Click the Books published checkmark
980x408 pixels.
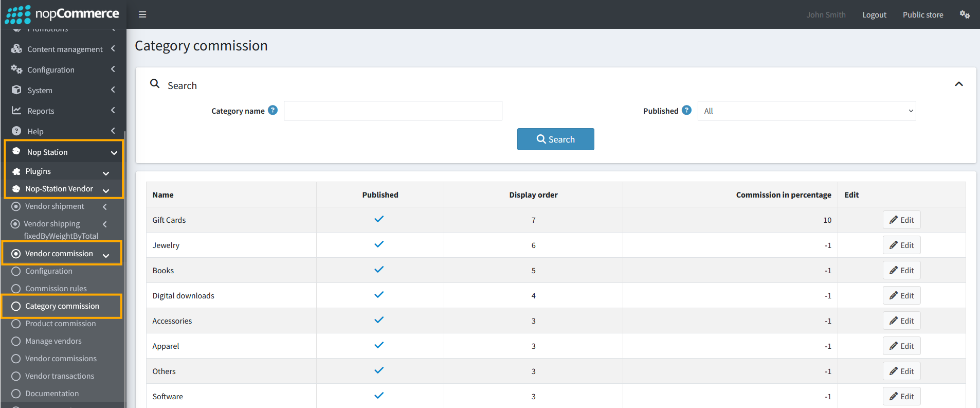point(379,270)
